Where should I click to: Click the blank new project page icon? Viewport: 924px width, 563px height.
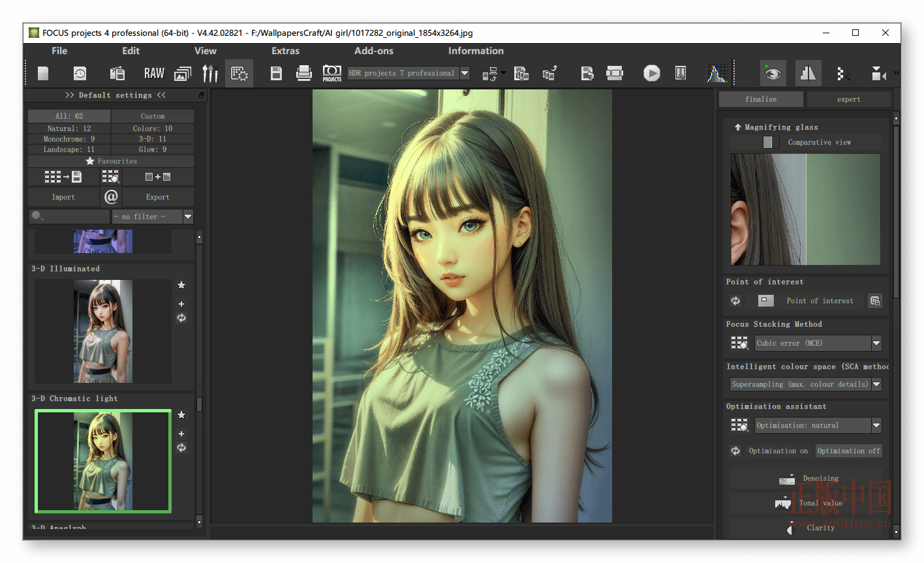pyautogui.click(x=43, y=73)
